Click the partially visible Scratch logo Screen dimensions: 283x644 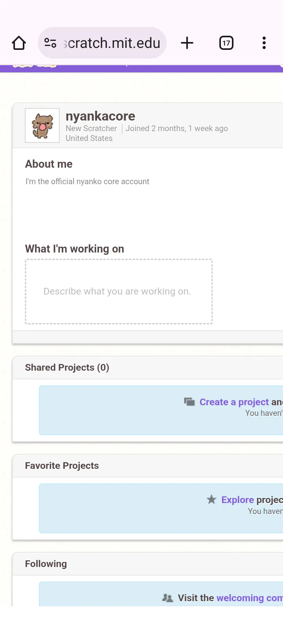tap(35, 66)
